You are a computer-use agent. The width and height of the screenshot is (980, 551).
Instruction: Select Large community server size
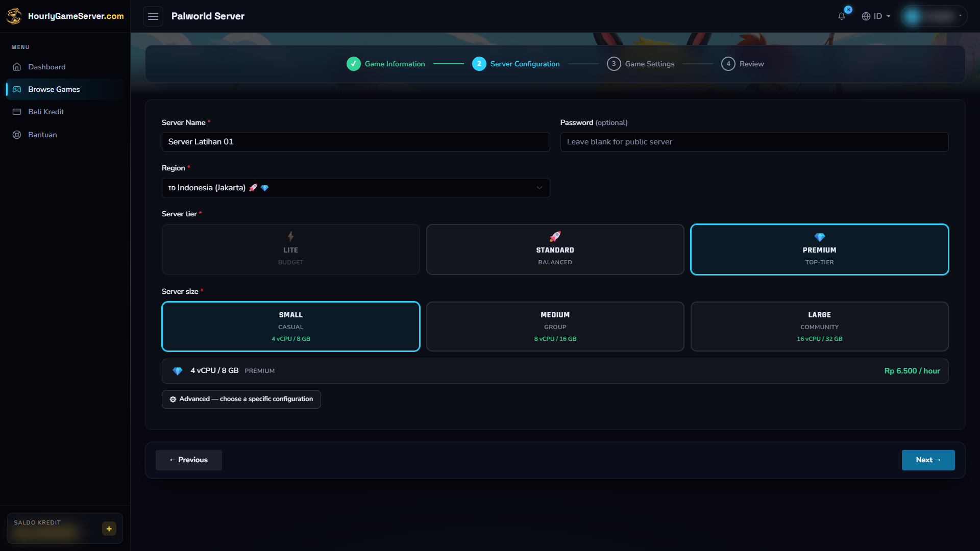pos(820,327)
